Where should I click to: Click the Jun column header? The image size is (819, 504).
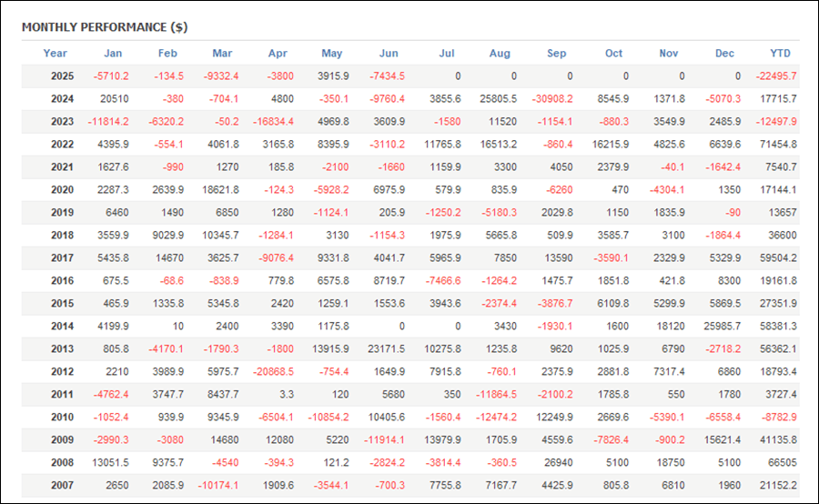point(389,54)
